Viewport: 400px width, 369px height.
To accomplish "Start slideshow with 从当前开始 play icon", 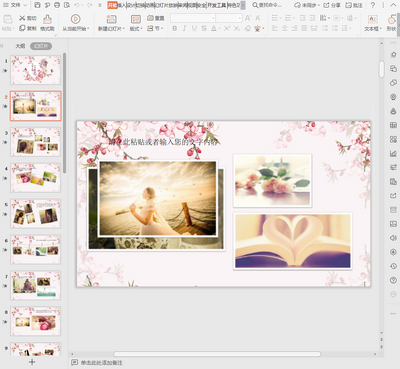I will coord(76,19).
